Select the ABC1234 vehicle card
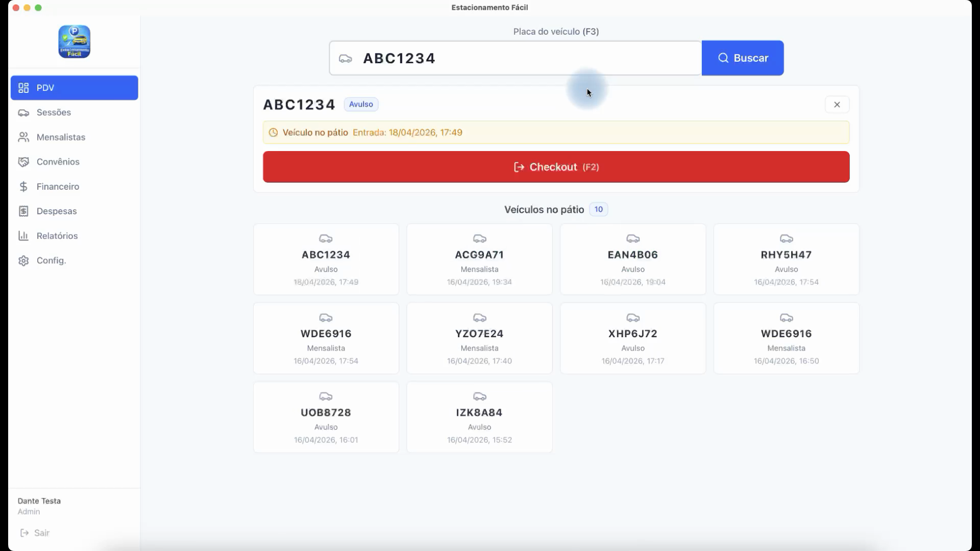Viewport: 980px width, 551px height. pos(326,259)
